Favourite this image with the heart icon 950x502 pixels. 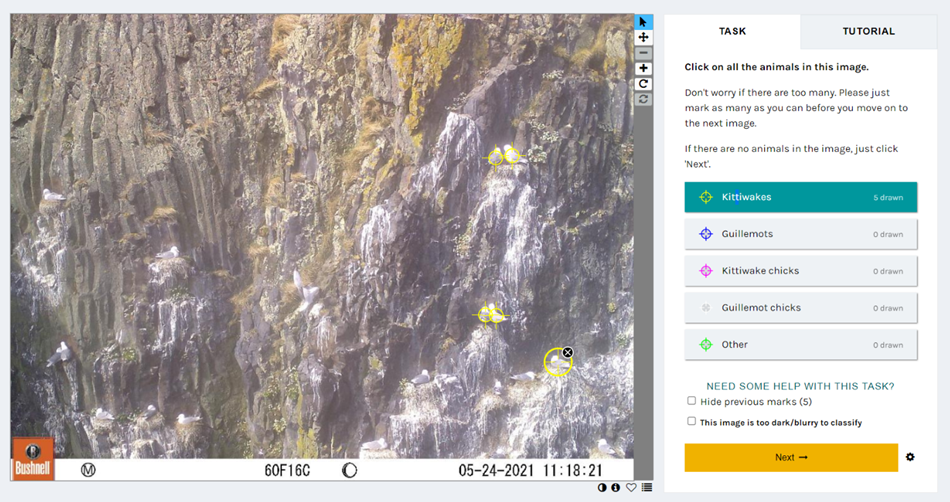click(631, 487)
